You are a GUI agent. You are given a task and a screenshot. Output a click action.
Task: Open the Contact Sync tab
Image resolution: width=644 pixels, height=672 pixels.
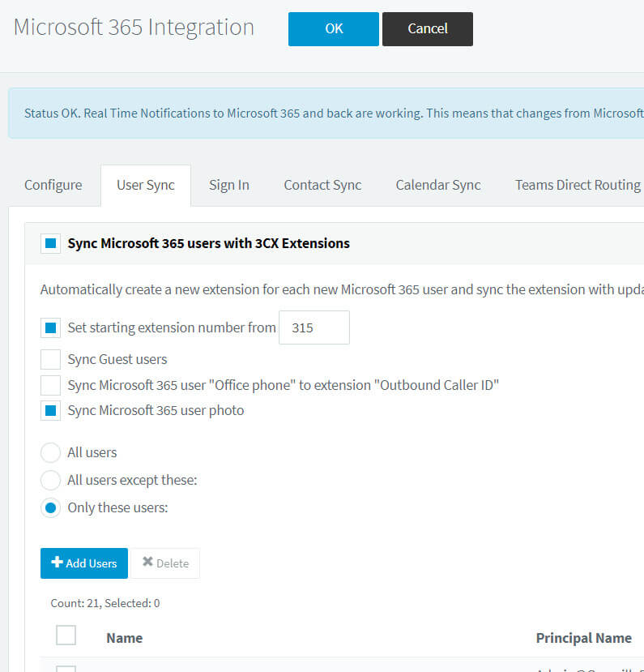pos(322,185)
